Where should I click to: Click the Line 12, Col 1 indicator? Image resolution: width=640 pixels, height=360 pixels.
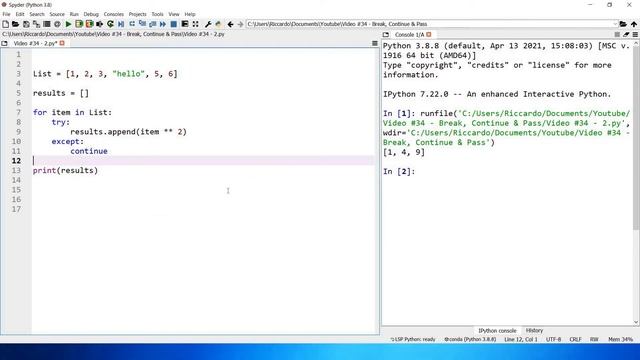click(521, 340)
